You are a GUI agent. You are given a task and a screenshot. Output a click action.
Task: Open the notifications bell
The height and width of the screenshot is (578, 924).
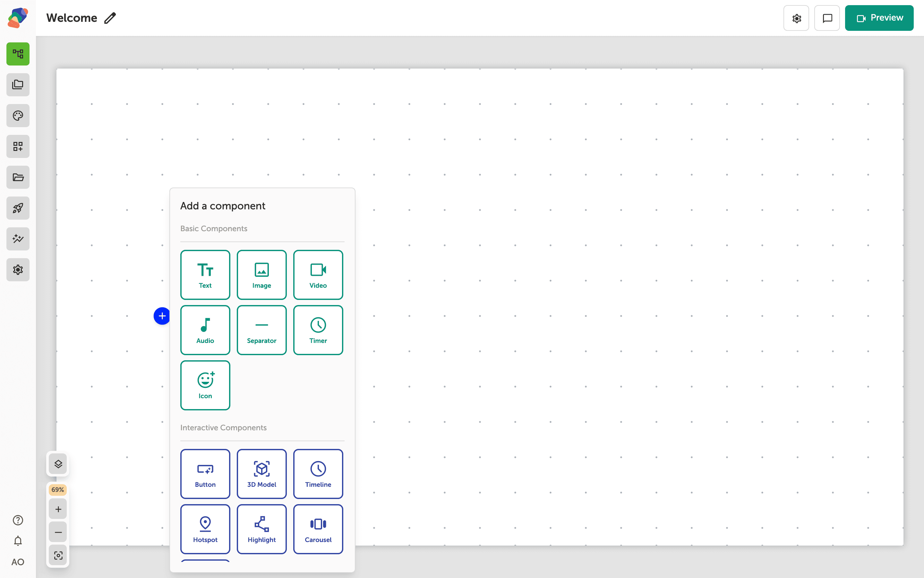click(18, 541)
